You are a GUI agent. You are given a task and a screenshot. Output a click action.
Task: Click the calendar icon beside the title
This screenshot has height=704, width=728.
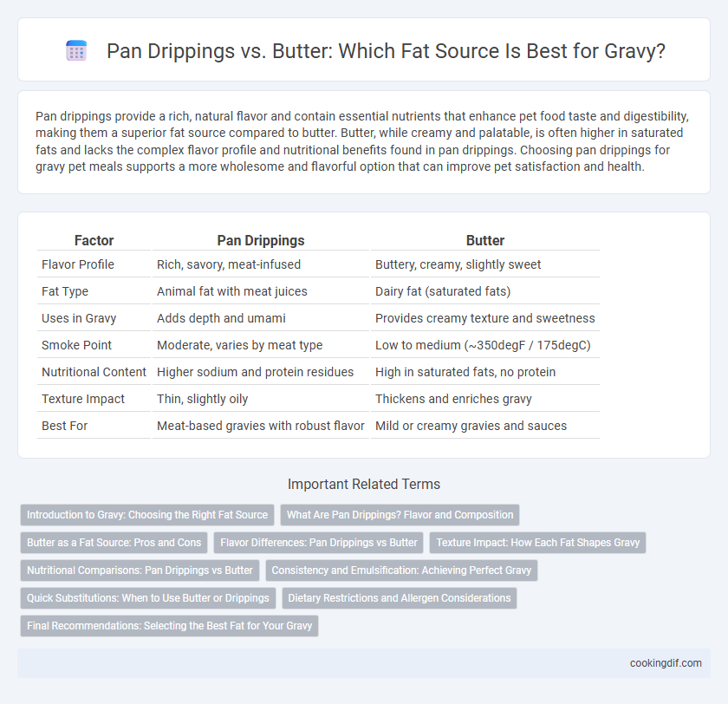(76, 50)
